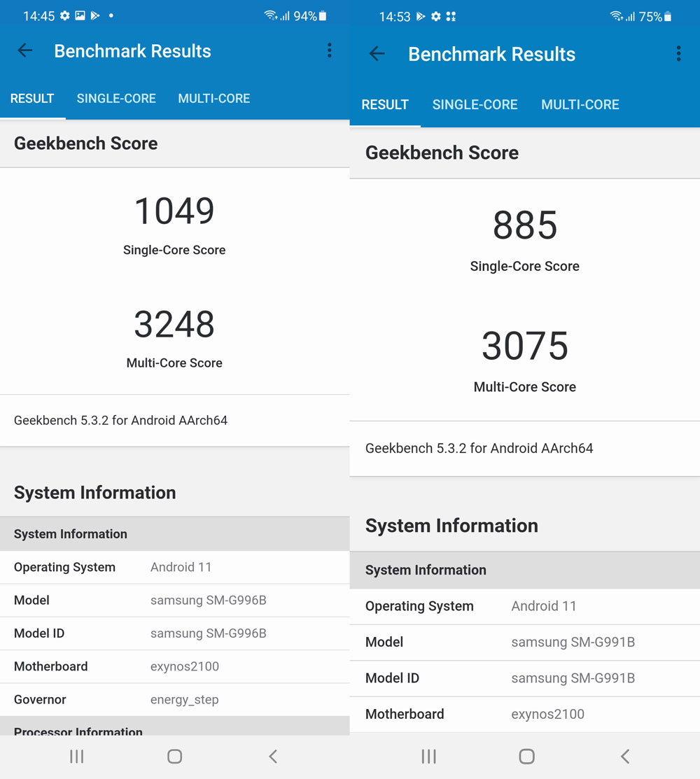Tap the Play Store notification icon beside 14:53
This screenshot has height=779, width=700.
click(421, 16)
